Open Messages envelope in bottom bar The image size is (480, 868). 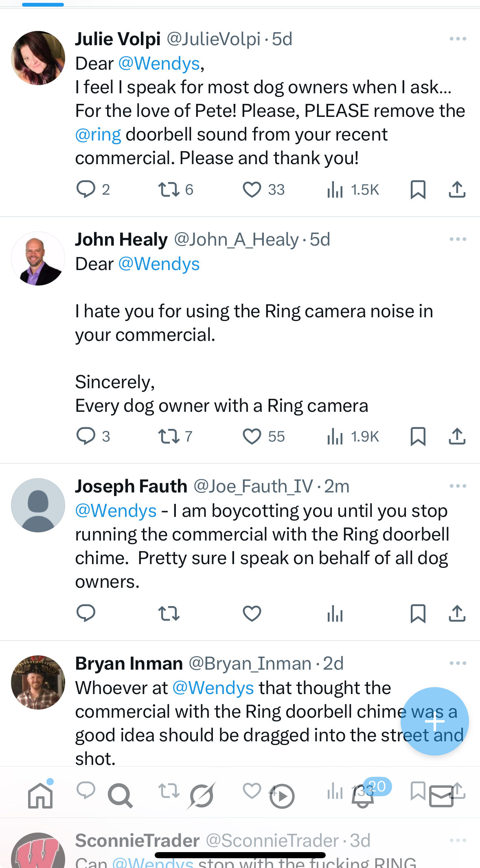point(442,796)
